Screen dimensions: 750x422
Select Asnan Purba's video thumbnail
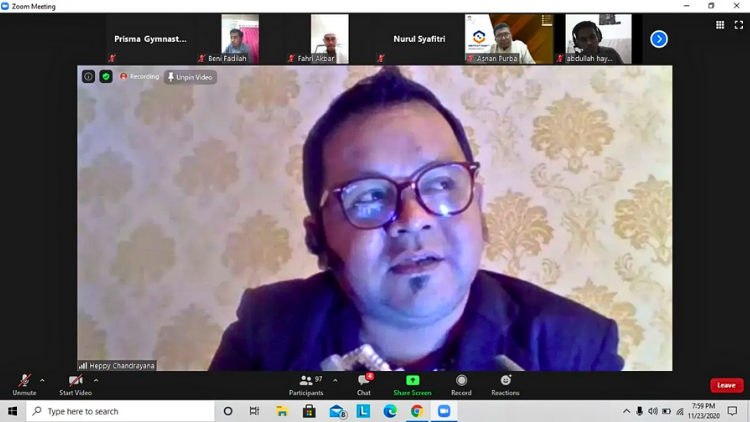pyautogui.click(x=508, y=39)
